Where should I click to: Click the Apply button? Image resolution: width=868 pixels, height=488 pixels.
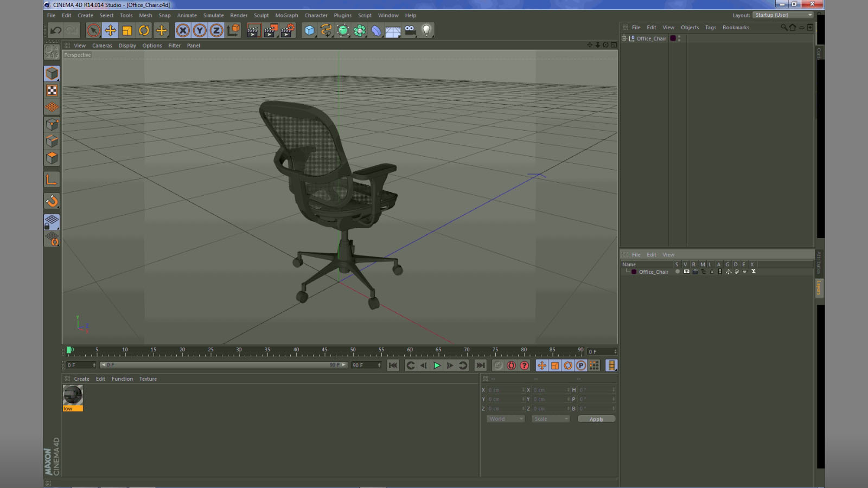pos(596,419)
